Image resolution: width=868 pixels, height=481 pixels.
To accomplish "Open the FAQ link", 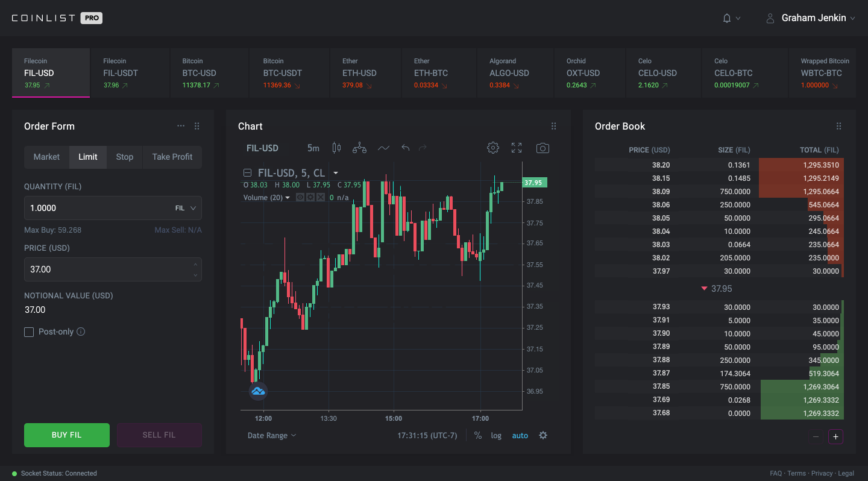I will point(776,473).
